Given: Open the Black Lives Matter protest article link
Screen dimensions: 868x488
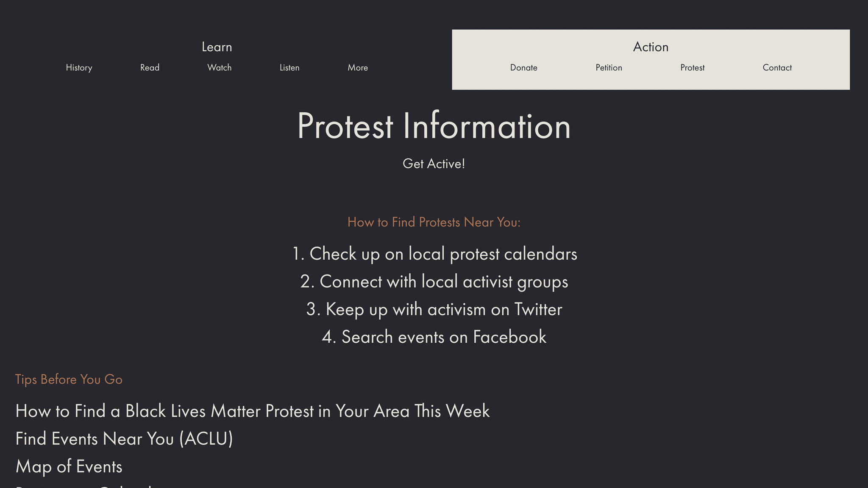Looking at the screenshot, I should pos(253,411).
